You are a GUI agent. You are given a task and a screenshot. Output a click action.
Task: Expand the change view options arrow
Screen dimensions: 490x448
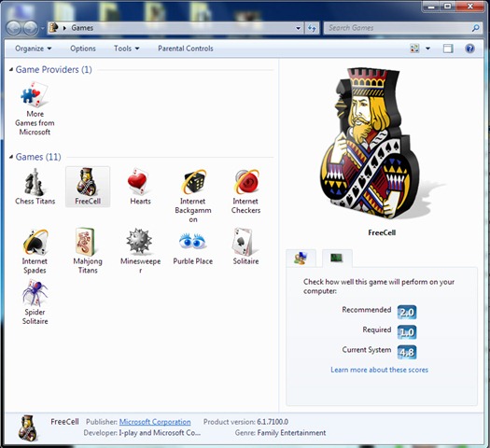point(427,49)
